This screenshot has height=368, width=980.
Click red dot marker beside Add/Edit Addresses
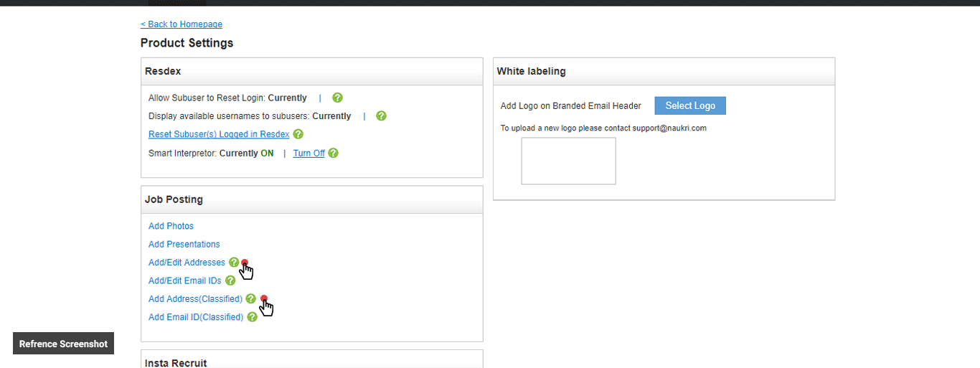click(245, 263)
